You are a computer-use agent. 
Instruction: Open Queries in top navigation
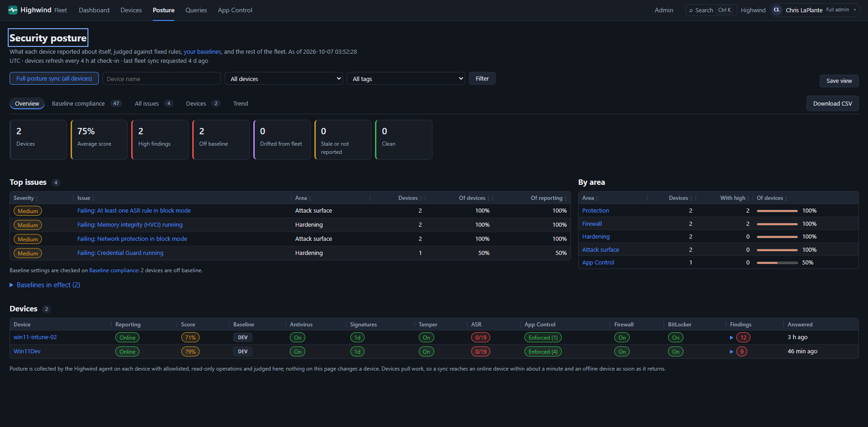click(196, 10)
